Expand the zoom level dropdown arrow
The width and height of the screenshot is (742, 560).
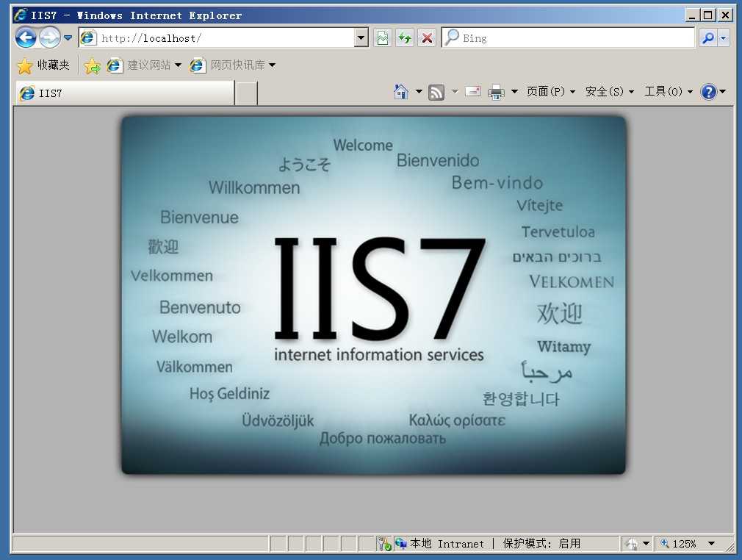click(x=711, y=543)
